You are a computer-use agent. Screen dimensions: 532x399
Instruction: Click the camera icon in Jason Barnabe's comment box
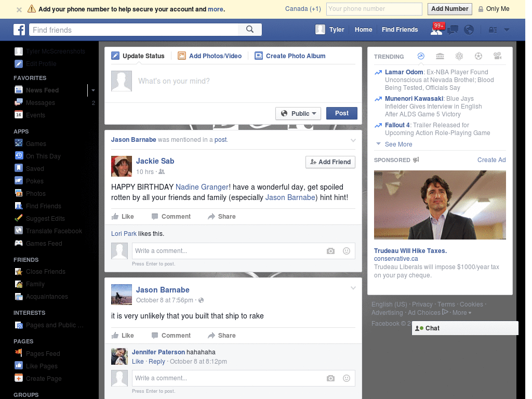(x=330, y=378)
